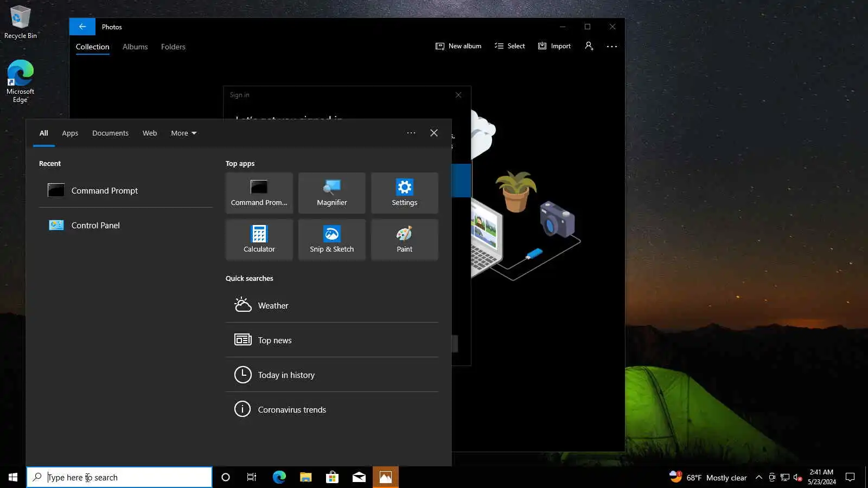Launch Magnifier from Top apps

click(332, 193)
